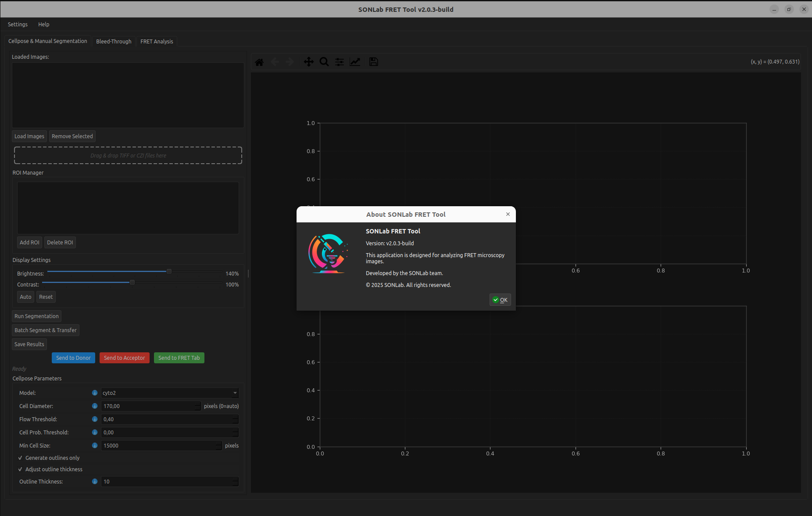Click info icon next to Flow Threshold
Viewport: 812px width, 516px height.
point(95,419)
